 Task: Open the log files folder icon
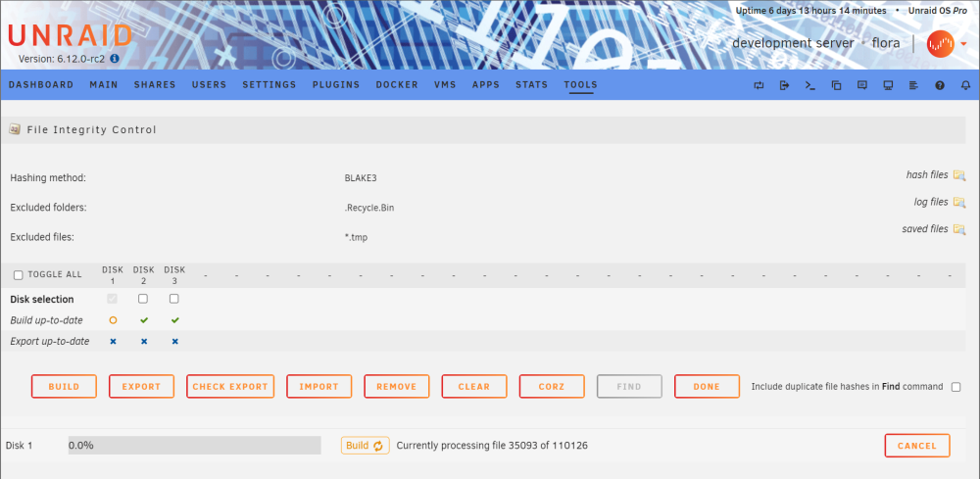[x=959, y=203]
